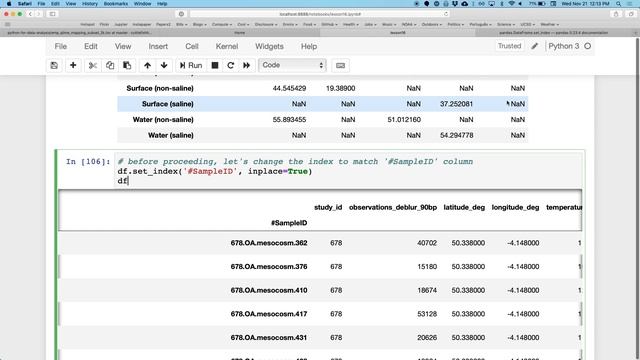
Task: Open the Jupyter bookmark link
Action: [121, 24]
